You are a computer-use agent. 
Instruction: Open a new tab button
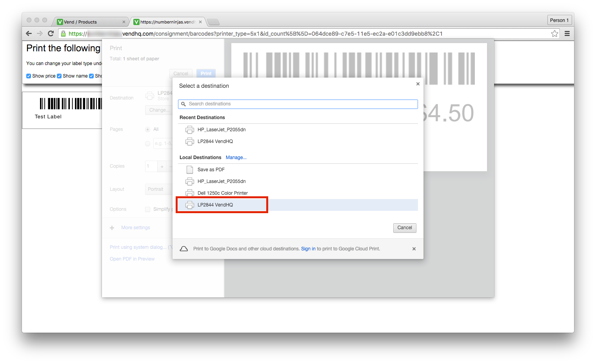(213, 22)
